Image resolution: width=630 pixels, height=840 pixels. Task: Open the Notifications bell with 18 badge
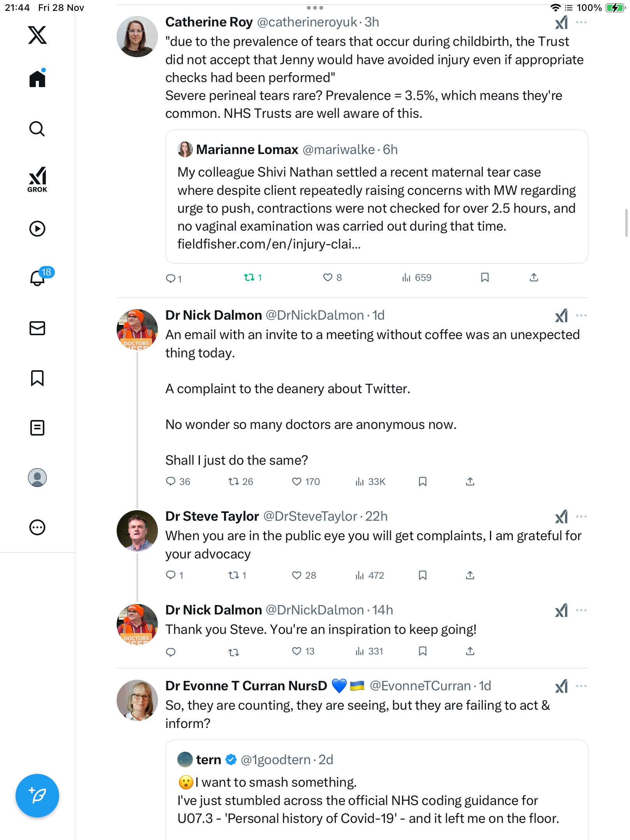coord(38,278)
